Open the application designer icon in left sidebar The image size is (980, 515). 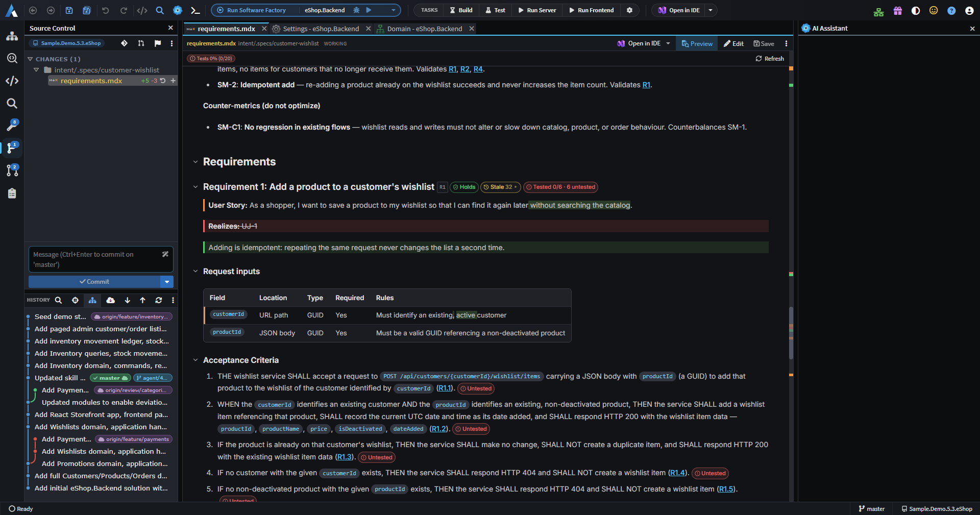coord(12,36)
